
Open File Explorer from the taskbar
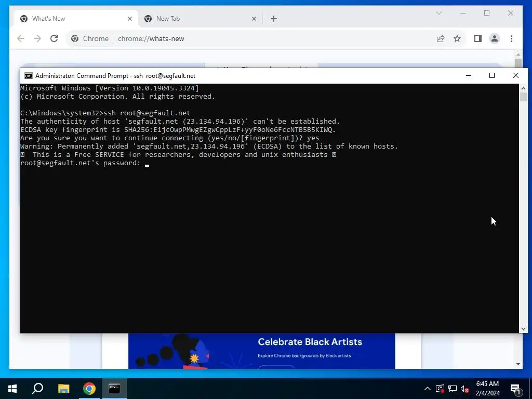tap(63, 389)
